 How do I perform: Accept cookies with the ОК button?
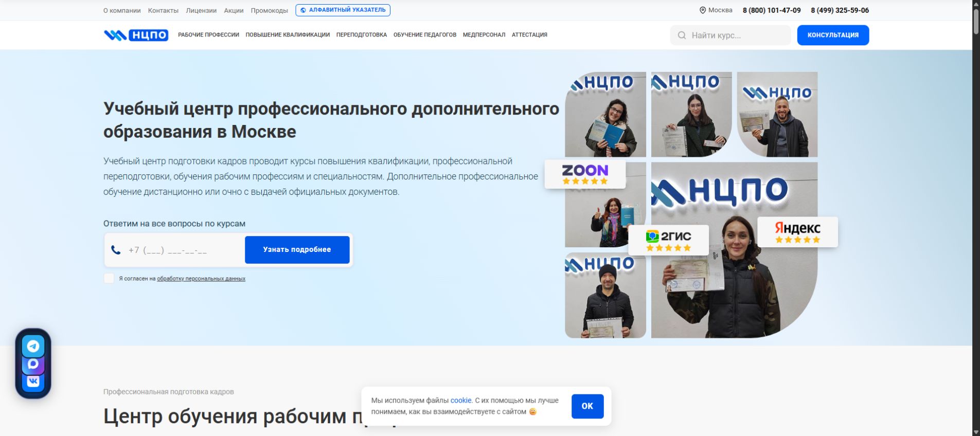pyautogui.click(x=587, y=406)
